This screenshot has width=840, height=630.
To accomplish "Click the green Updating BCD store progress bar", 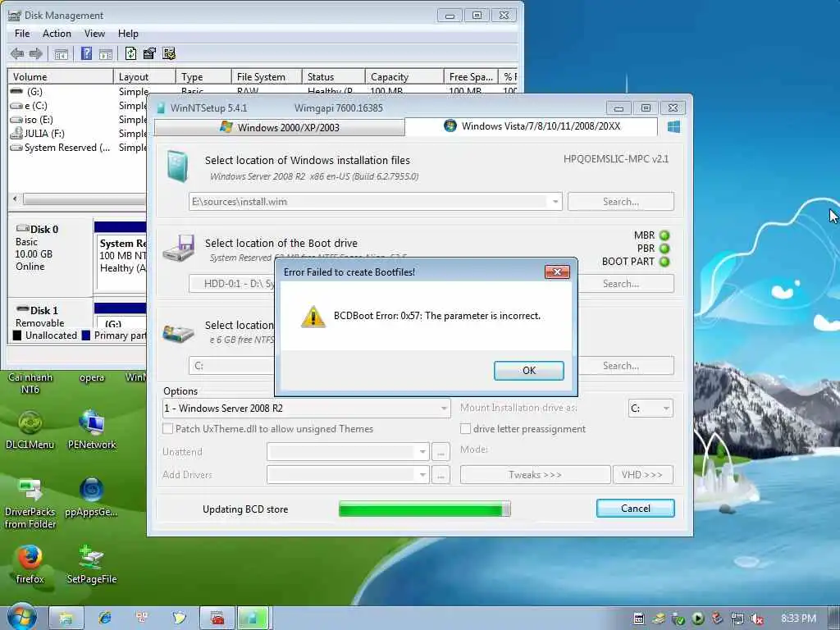I will pyautogui.click(x=425, y=509).
